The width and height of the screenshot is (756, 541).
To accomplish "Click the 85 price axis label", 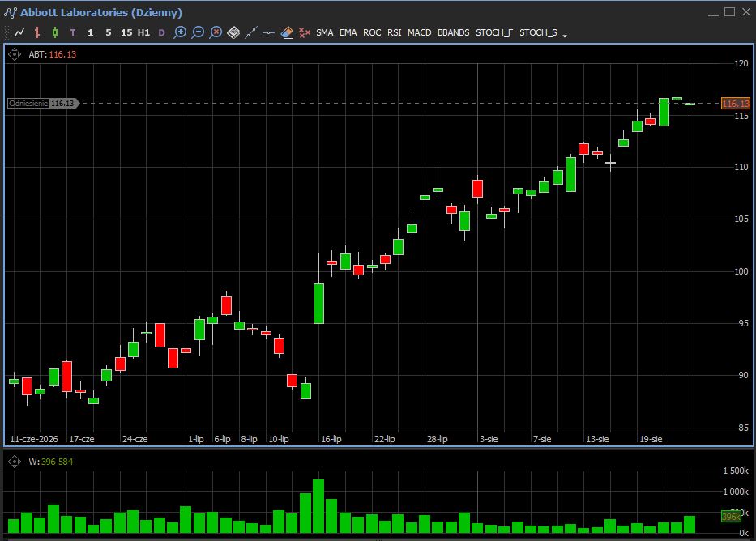I will point(744,428).
